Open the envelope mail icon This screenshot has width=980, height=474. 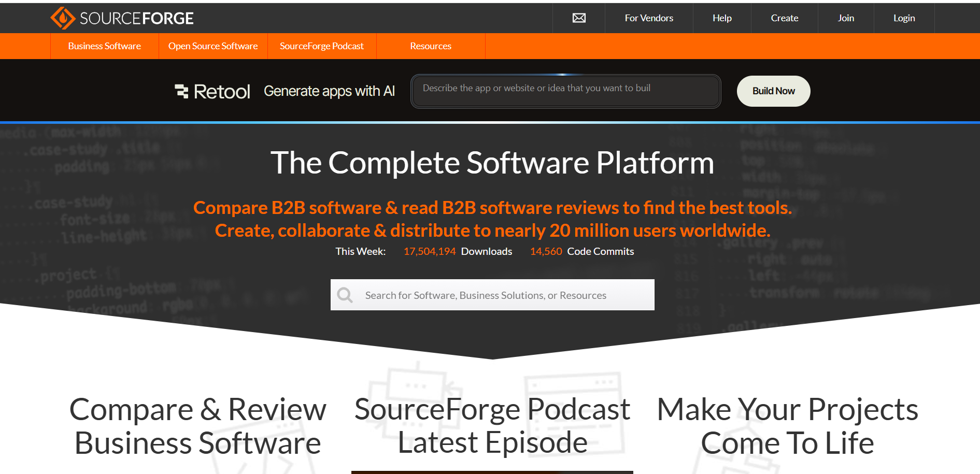click(x=579, y=18)
